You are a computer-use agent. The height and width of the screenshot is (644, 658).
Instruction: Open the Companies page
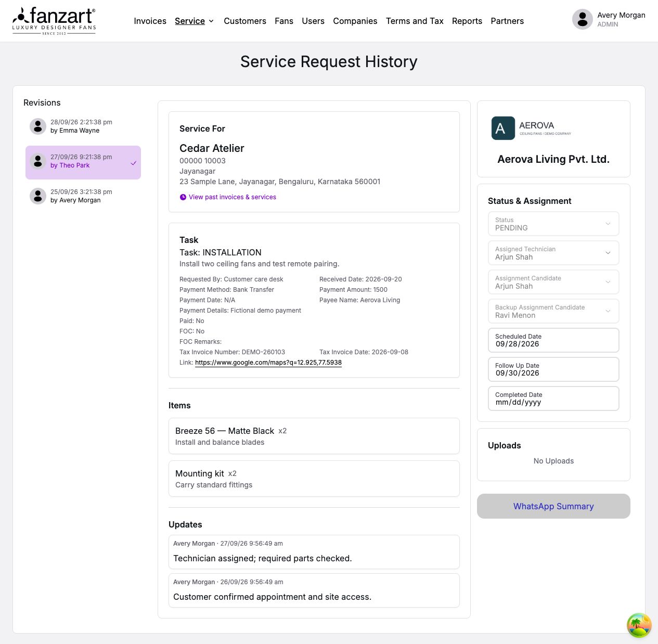click(x=355, y=21)
